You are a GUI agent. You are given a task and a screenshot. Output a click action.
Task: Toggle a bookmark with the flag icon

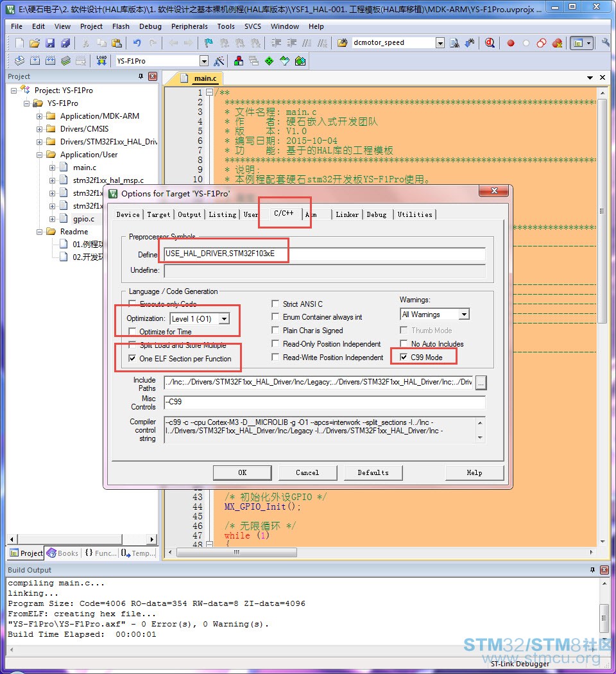tap(209, 43)
